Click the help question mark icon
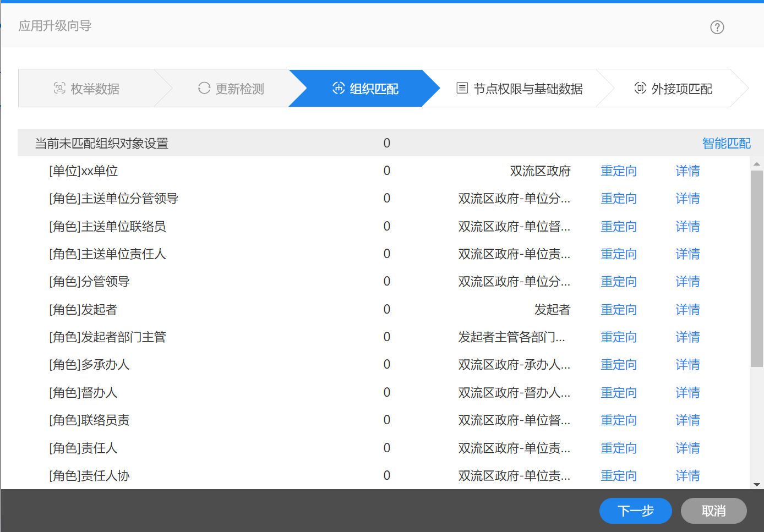This screenshot has height=532, width=764. (717, 27)
